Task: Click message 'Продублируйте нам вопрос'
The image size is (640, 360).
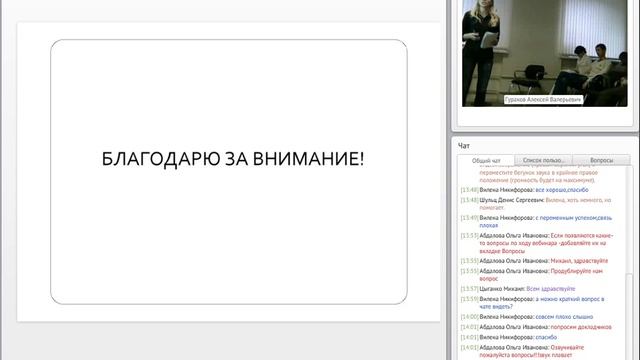Action: (x=532, y=275)
